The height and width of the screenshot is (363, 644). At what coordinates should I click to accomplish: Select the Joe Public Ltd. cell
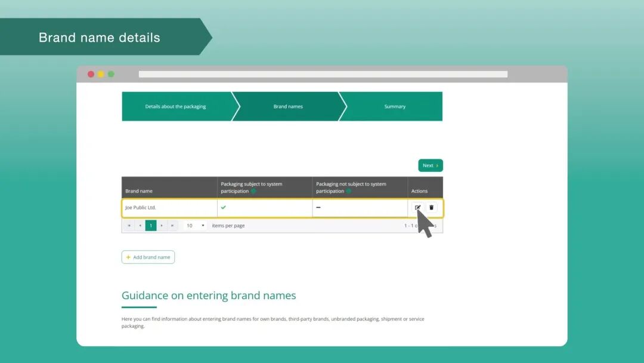tap(169, 208)
